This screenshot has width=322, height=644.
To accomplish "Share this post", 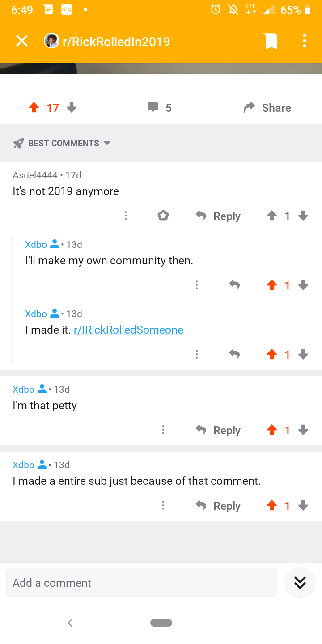I will pos(267,108).
